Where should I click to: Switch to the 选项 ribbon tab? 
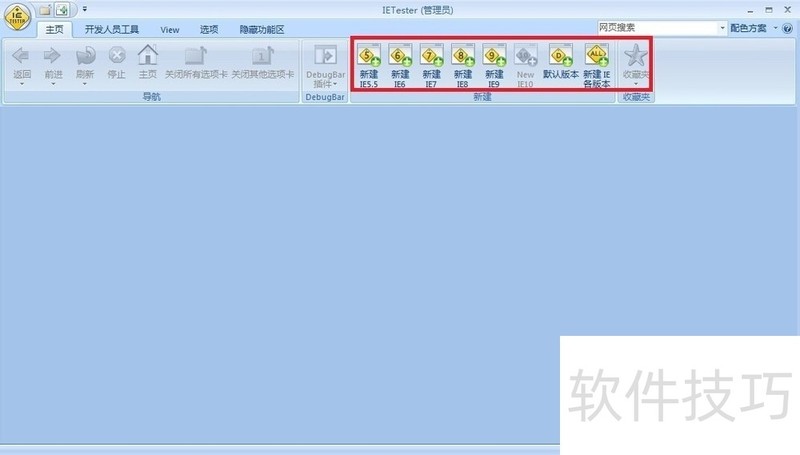pos(209,30)
